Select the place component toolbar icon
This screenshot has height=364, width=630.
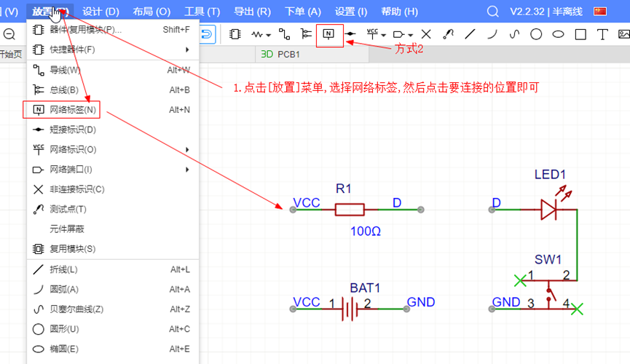(x=235, y=34)
